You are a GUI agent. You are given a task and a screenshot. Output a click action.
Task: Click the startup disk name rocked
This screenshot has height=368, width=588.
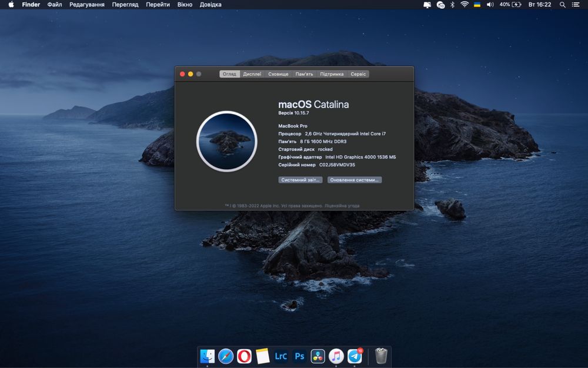pyautogui.click(x=325, y=149)
